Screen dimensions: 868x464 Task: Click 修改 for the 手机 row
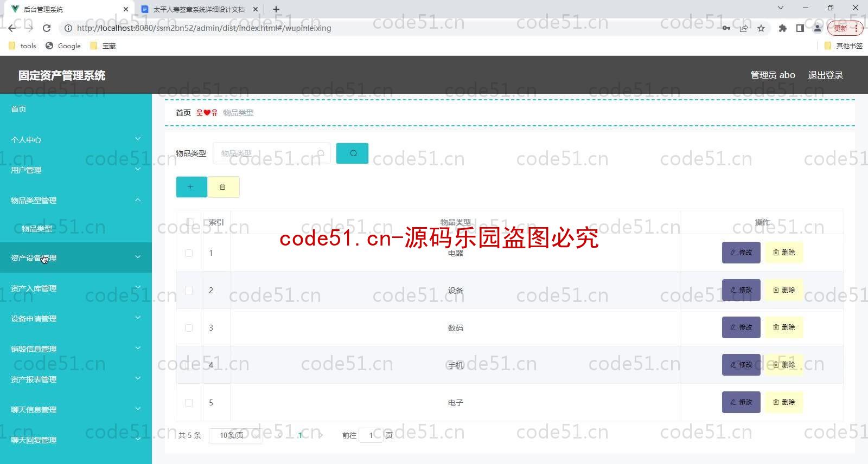click(741, 365)
